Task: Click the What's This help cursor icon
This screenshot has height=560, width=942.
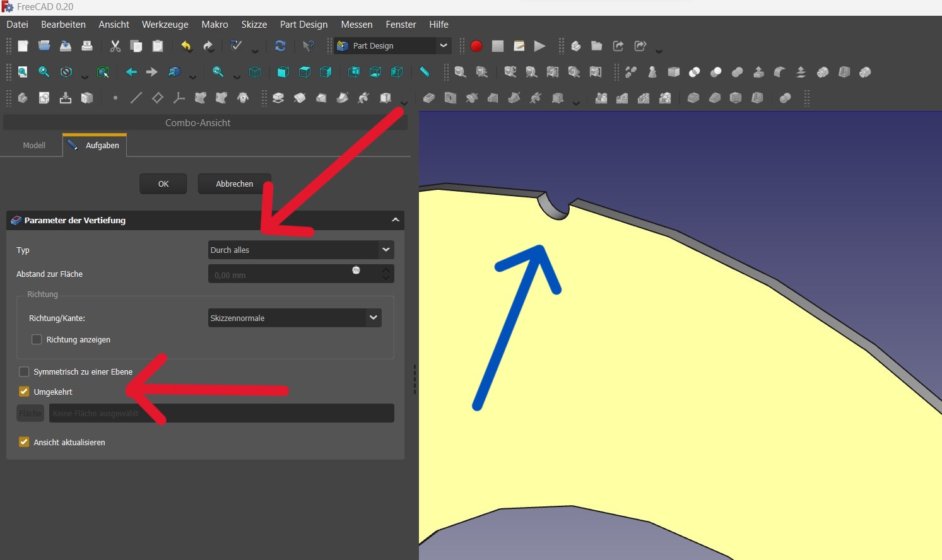Action: point(309,46)
